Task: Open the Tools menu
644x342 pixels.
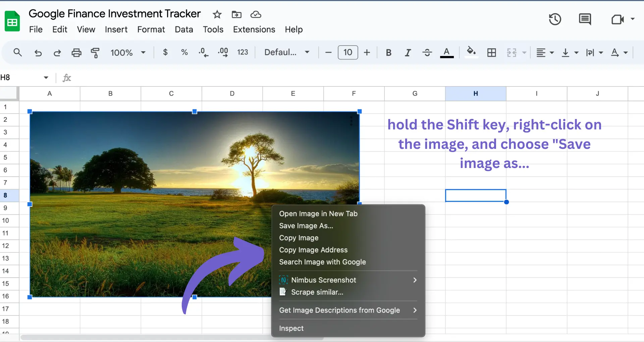Action: (x=213, y=30)
